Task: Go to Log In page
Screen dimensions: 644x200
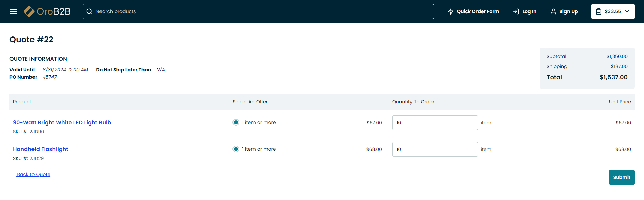Action: tap(529, 11)
